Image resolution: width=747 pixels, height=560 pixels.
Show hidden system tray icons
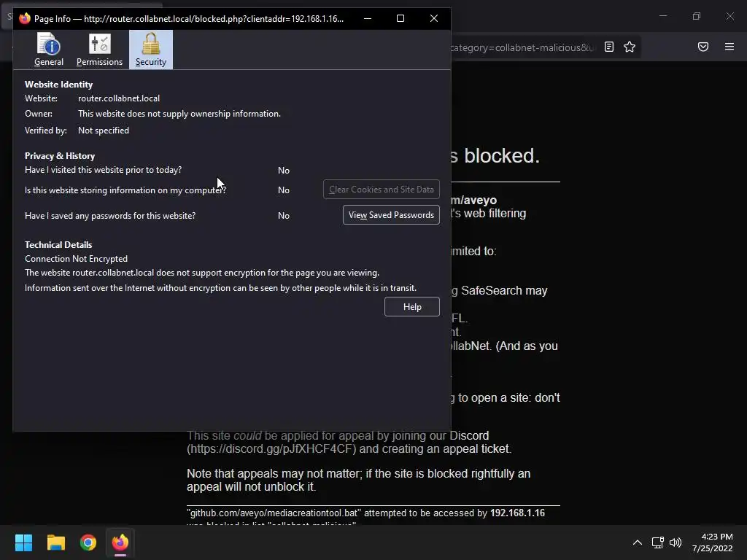coord(638,542)
